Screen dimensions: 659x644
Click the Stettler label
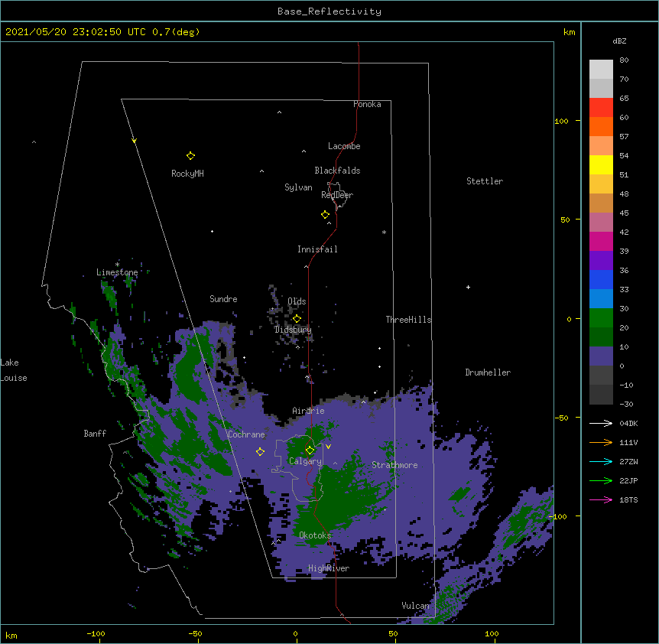485,181
